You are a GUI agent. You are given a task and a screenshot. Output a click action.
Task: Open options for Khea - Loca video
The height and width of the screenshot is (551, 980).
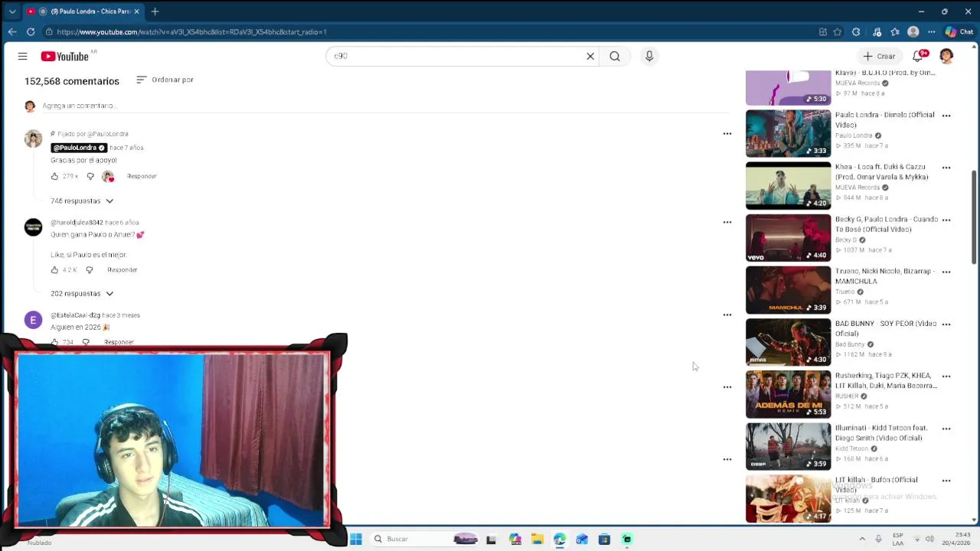[946, 168]
